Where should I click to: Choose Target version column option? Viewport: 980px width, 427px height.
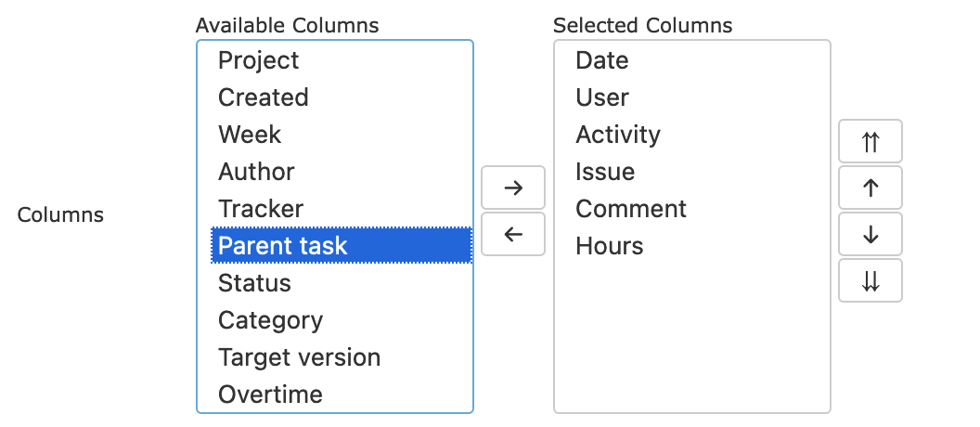[342, 357]
